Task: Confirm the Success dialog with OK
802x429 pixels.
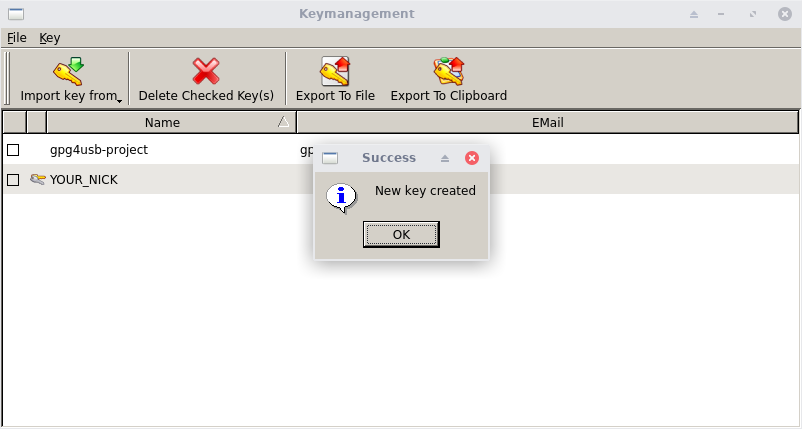Action: (x=401, y=234)
